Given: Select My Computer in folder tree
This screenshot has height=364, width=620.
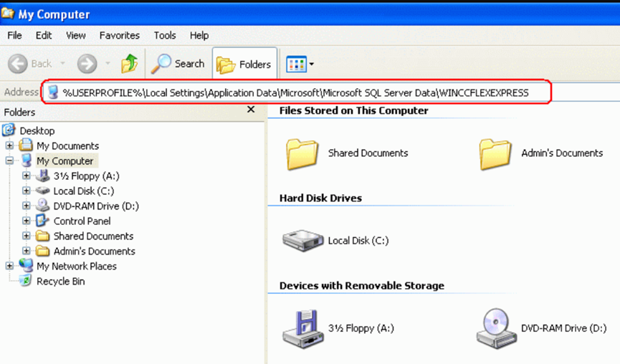Looking at the screenshot, I should (65, 161).
